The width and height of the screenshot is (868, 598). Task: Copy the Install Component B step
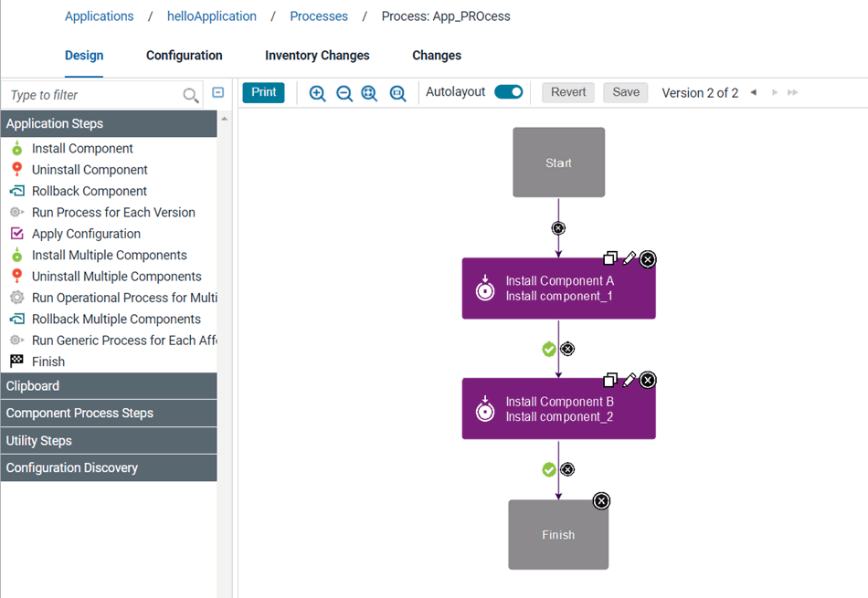[611, 380]
